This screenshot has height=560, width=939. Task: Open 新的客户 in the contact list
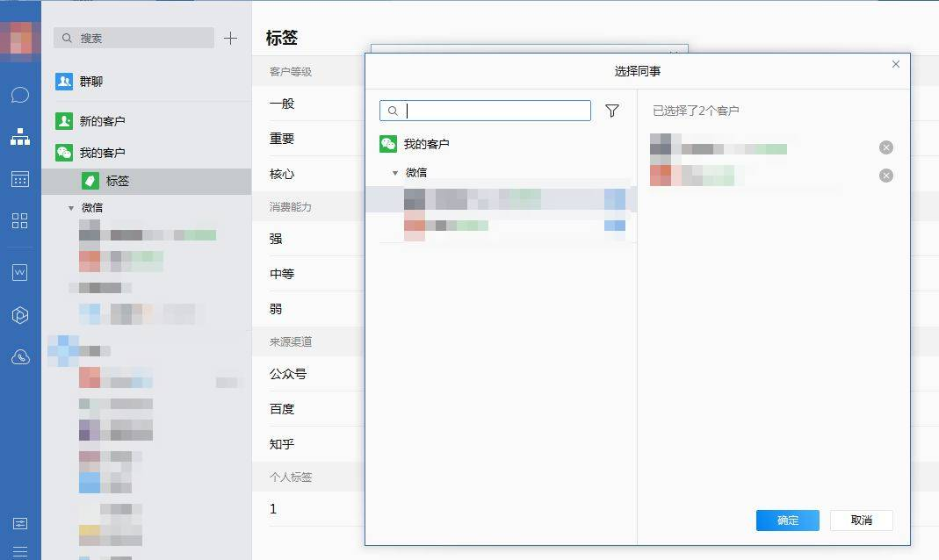pyautogui.click(x=102, y=121)
